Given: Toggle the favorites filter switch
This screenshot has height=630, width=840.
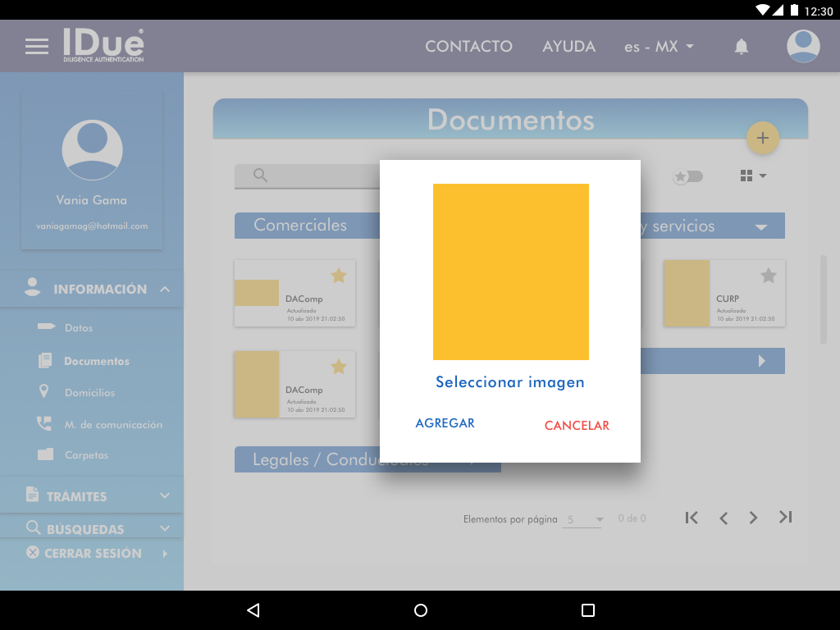Looking at the screenshot, I should pos(687,176).
